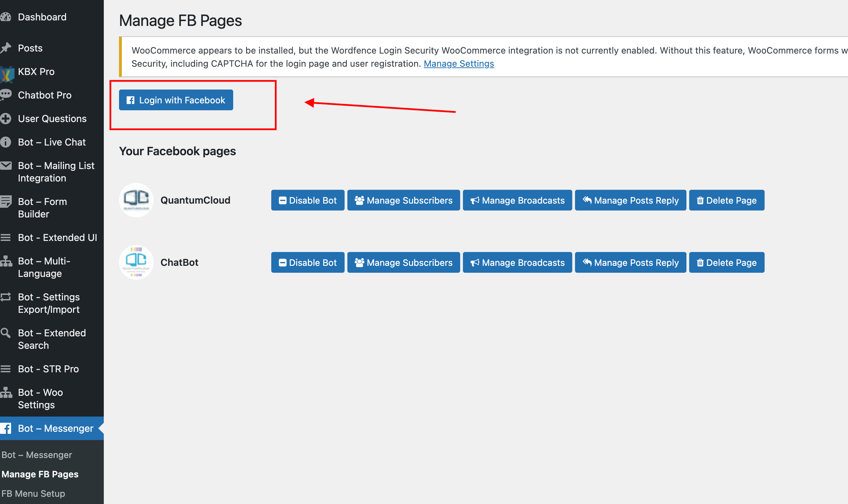
Task: Click the Facebook icon beside Bot – Messenger
Action: [6, 428]
